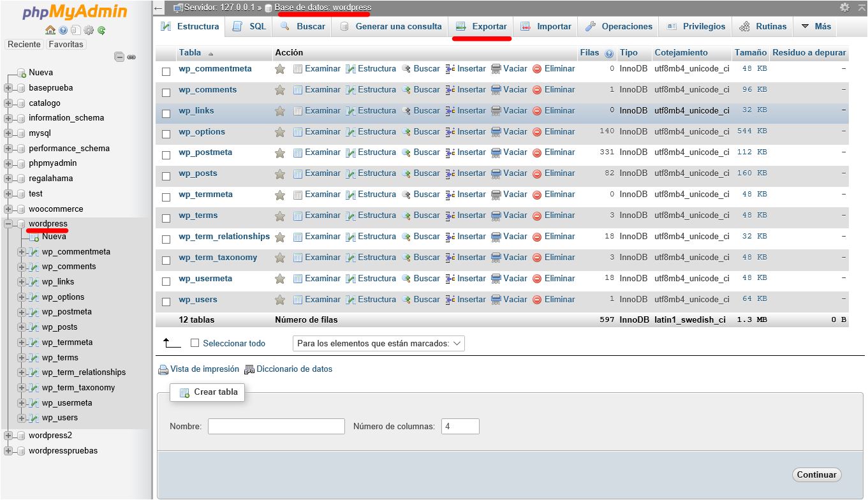
Task: Enable the Seleccionar todo checkbox
Action: click(x=195, y=343)
